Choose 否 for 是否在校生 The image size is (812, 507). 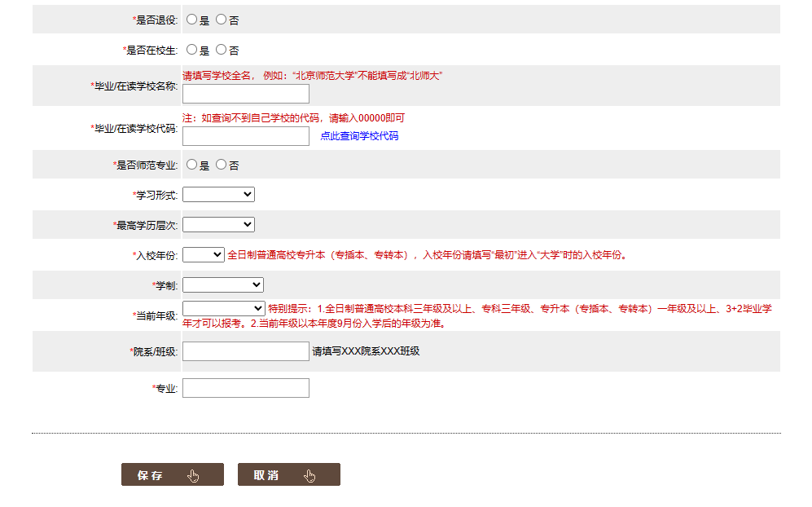(221, 50)
